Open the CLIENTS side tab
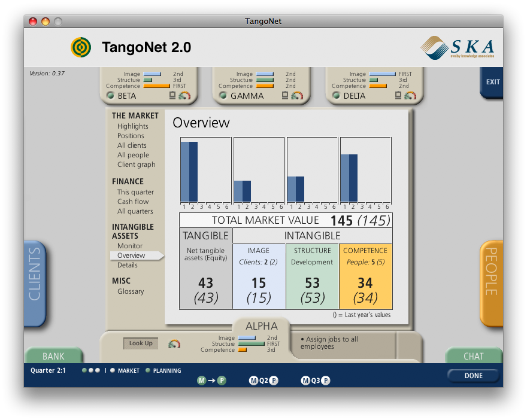Image resolution: width=527 pixels, height=420 pixels. click(x=35, y=284)
